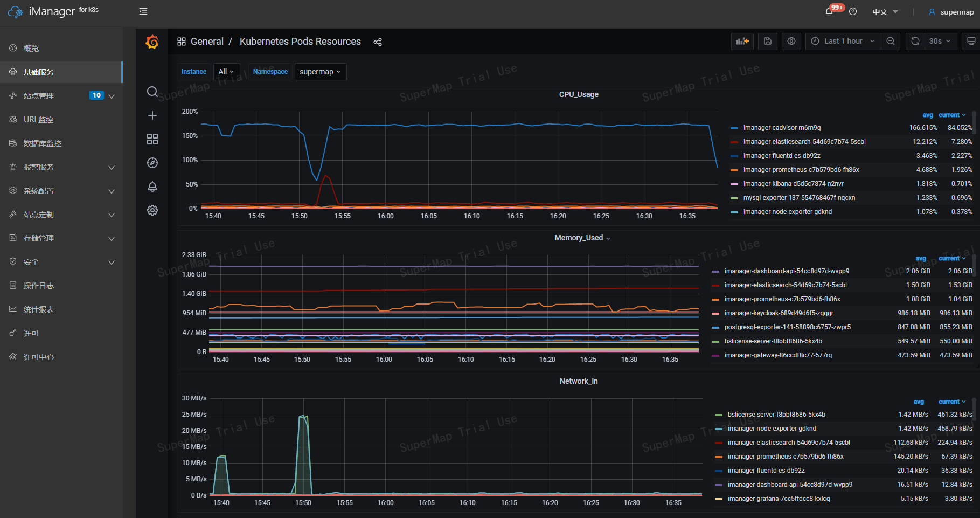Share the dashboard via share icon
This screenshot has height=518, width=980.
378,42
